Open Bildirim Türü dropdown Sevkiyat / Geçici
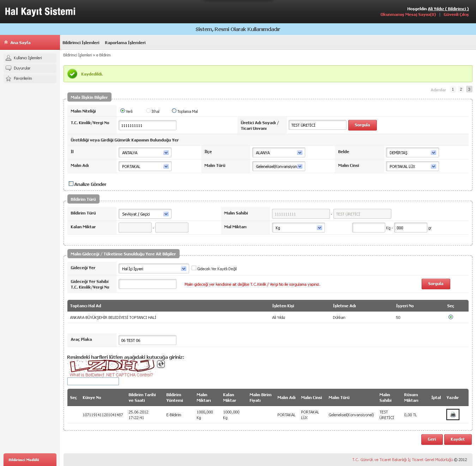The width and height of the screenshot is (476, 466). [x=145, y=214]
